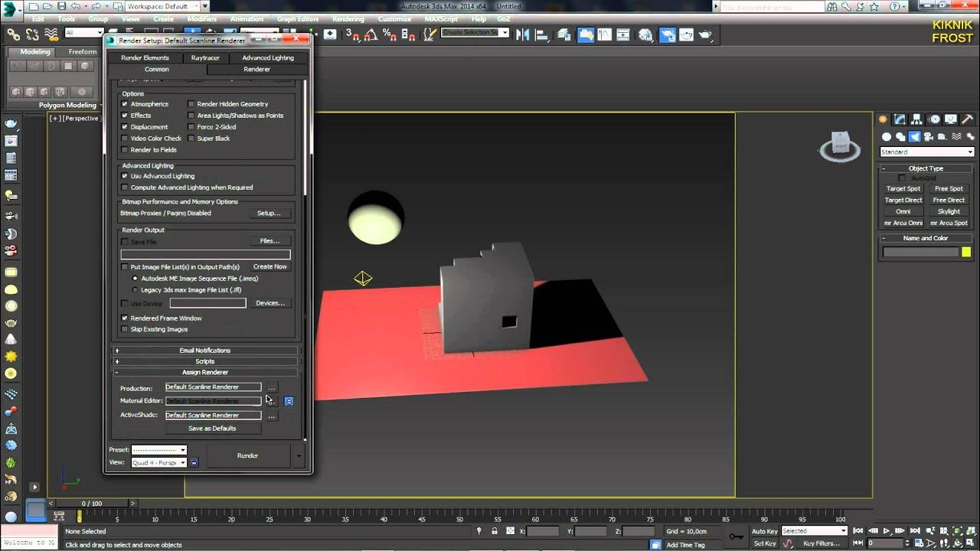Click the Unlink Selection icon
The height and width of the screenshot is (551, 980).
point(32,34)
